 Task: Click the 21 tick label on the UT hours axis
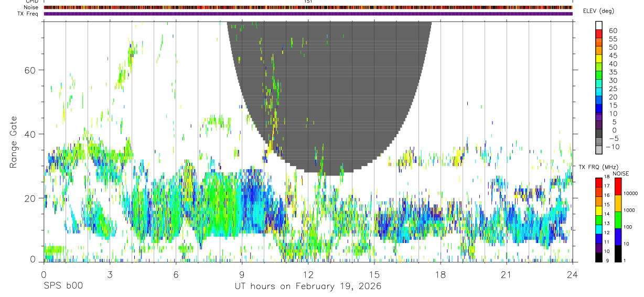click(506, 274)
